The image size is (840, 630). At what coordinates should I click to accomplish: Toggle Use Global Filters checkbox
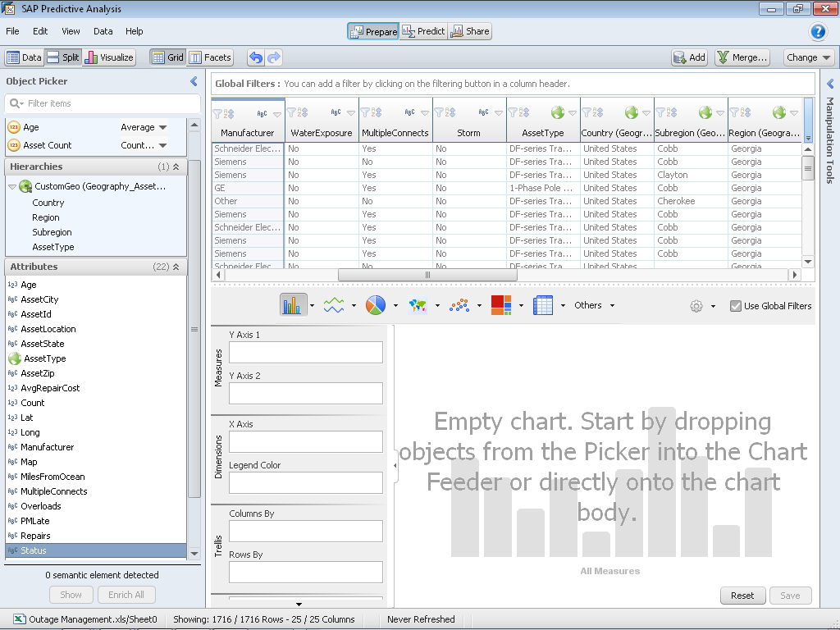click(736, 306)
